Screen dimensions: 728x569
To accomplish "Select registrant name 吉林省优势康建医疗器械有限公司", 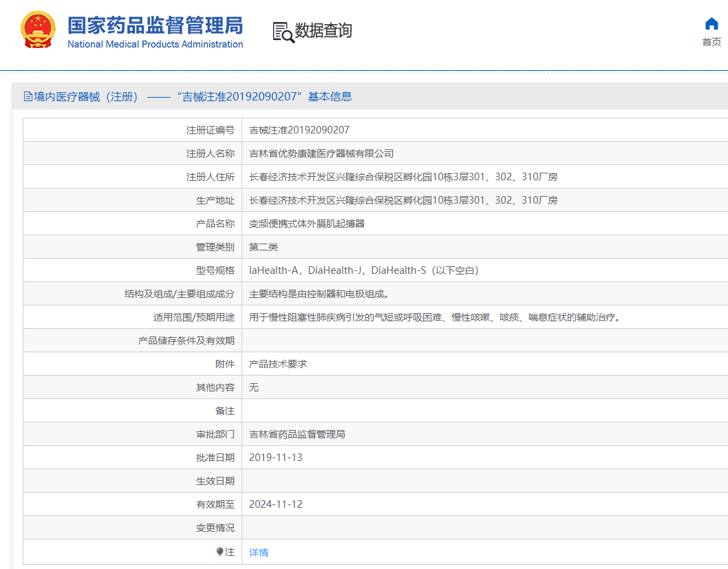I will pyautogui.click(x=321, y=153).
